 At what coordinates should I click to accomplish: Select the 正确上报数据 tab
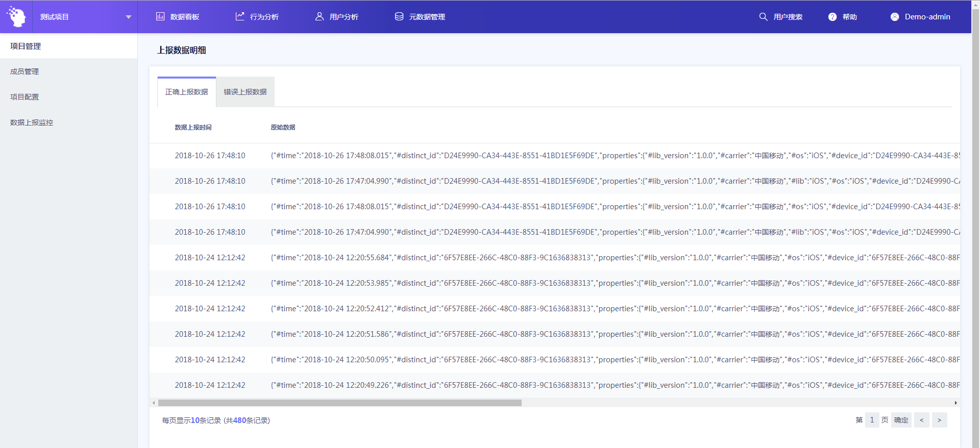(187, 92)
